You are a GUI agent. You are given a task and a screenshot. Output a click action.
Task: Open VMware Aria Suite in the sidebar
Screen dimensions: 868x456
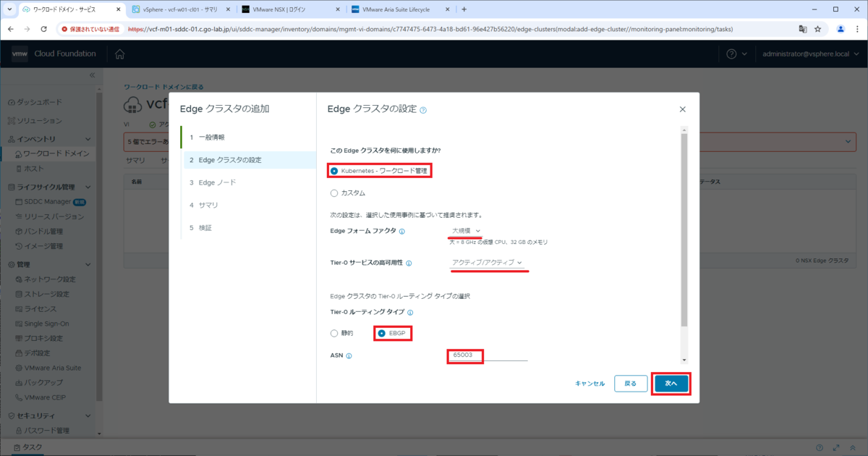pyautogui.click(x=52, y=368)
